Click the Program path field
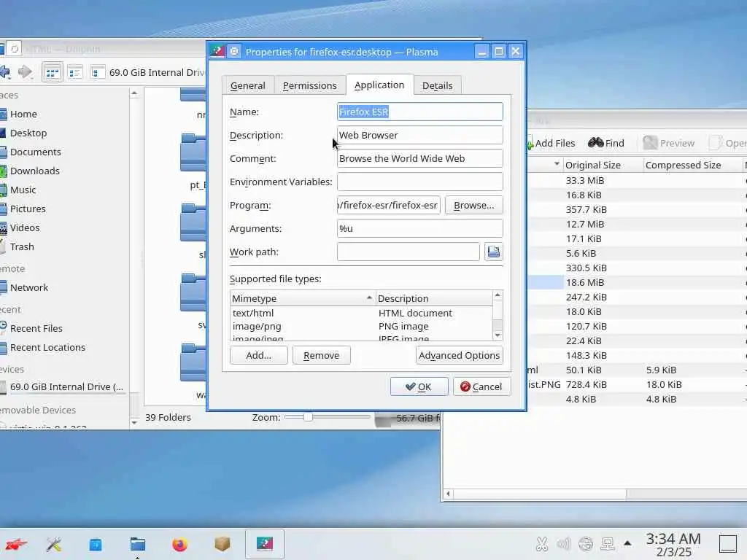The height and width of the screenshot is (560, 747). [x=388, y=205]
